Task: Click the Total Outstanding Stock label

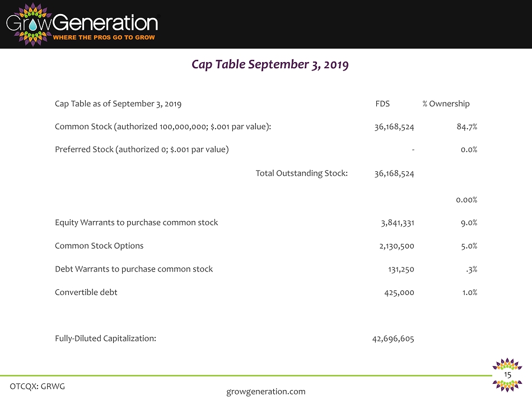Action: click(x=302, y=173)
